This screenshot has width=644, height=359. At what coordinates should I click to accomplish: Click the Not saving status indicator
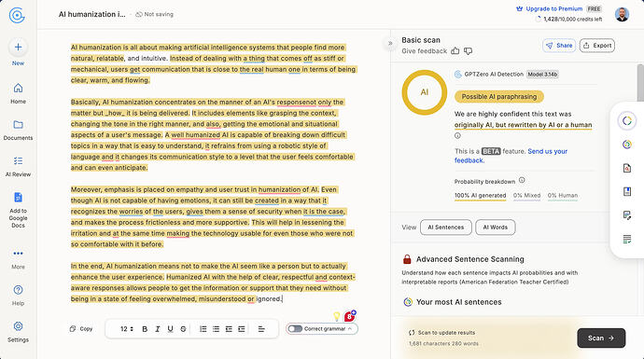pyautogui.click(x=154, y=14)
